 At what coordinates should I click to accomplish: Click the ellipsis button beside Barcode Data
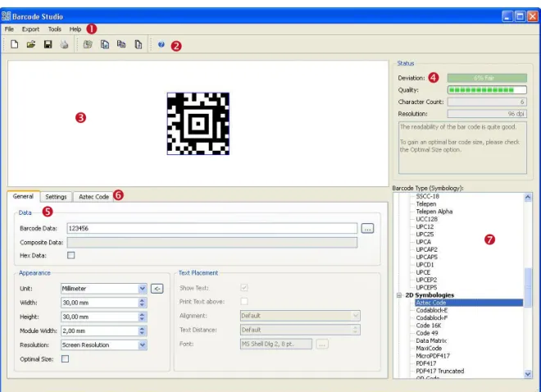[x=367, y=229]
